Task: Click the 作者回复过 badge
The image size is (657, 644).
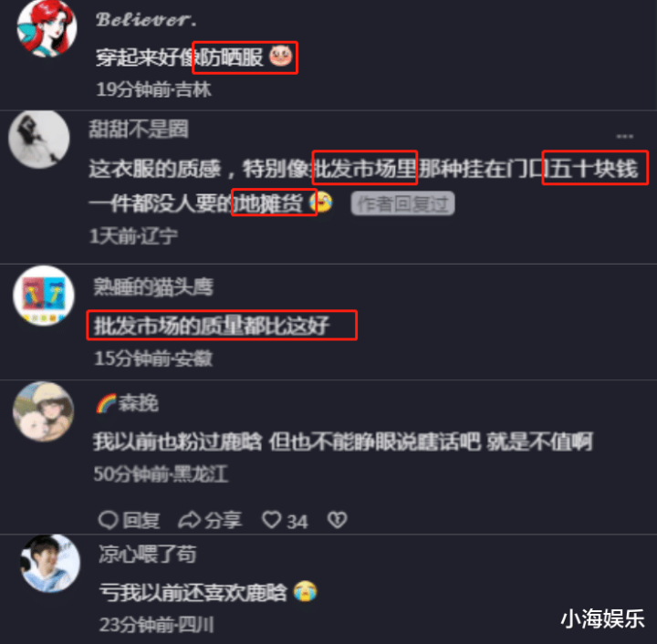Action: 402,203
